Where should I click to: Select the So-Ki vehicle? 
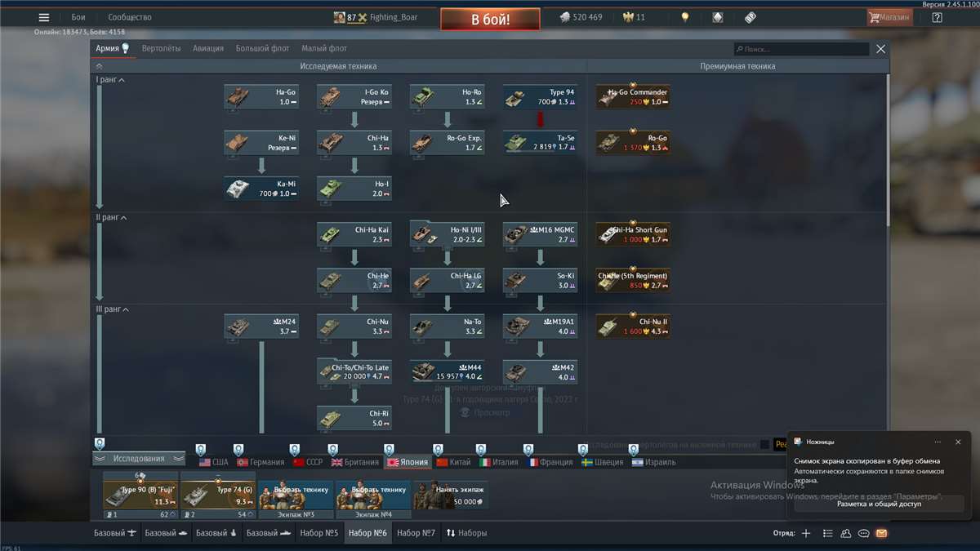[541, 280]
